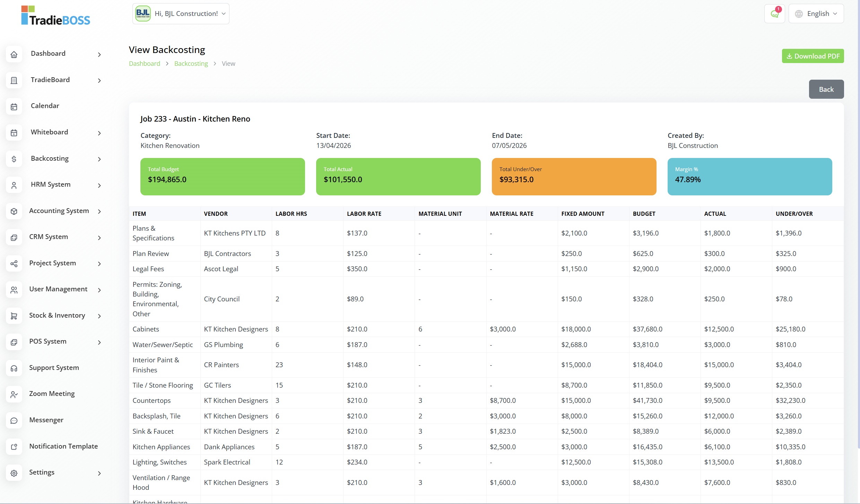This screenshot has height=504, width=860.
Task: Open the Zoom Meeting menu item
Action: coord(52,394)
